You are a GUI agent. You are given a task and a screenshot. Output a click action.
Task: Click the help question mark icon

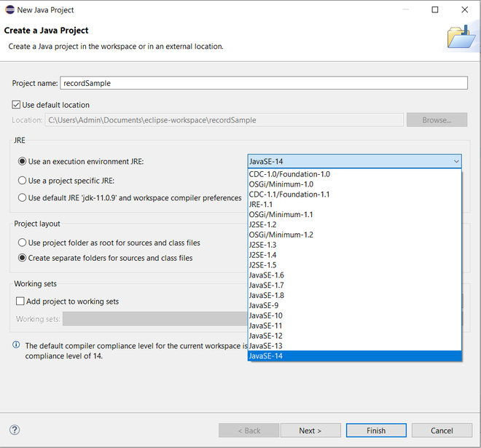click(15, 431)
